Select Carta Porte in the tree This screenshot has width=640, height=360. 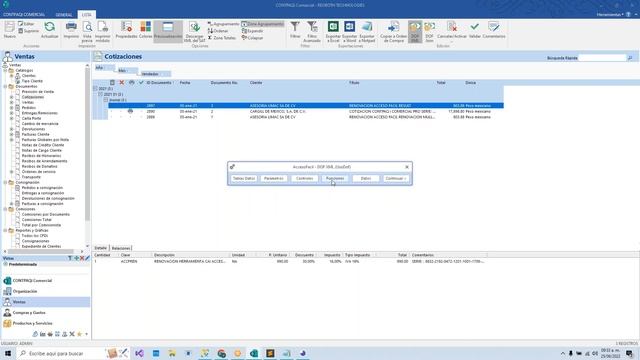point(31,118)
